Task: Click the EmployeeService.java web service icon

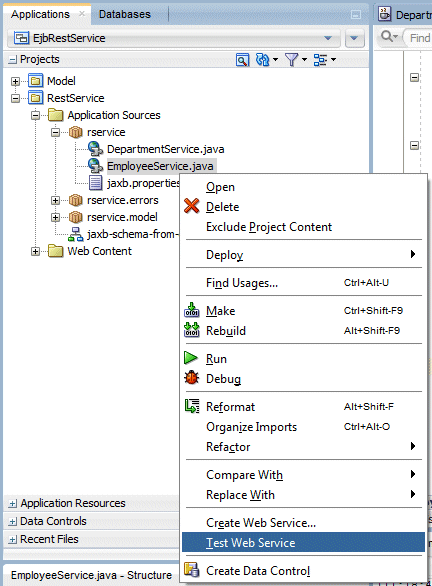Action: click(96, 166)
